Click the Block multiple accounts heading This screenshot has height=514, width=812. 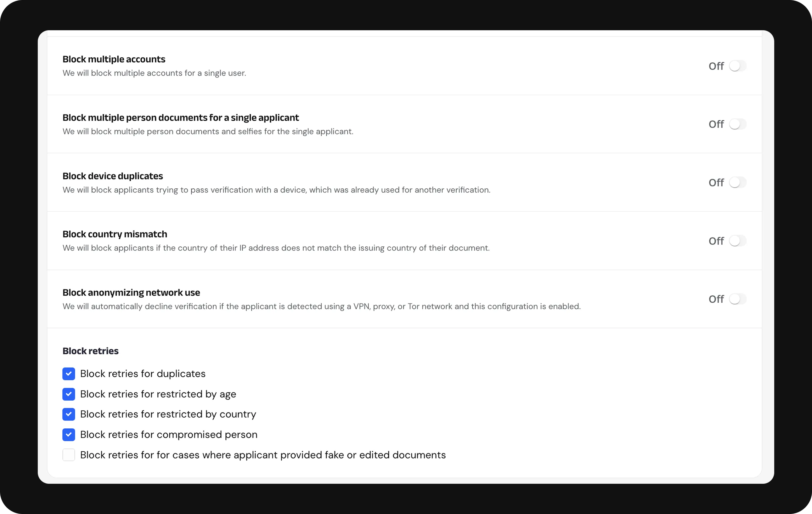(114, 59)
